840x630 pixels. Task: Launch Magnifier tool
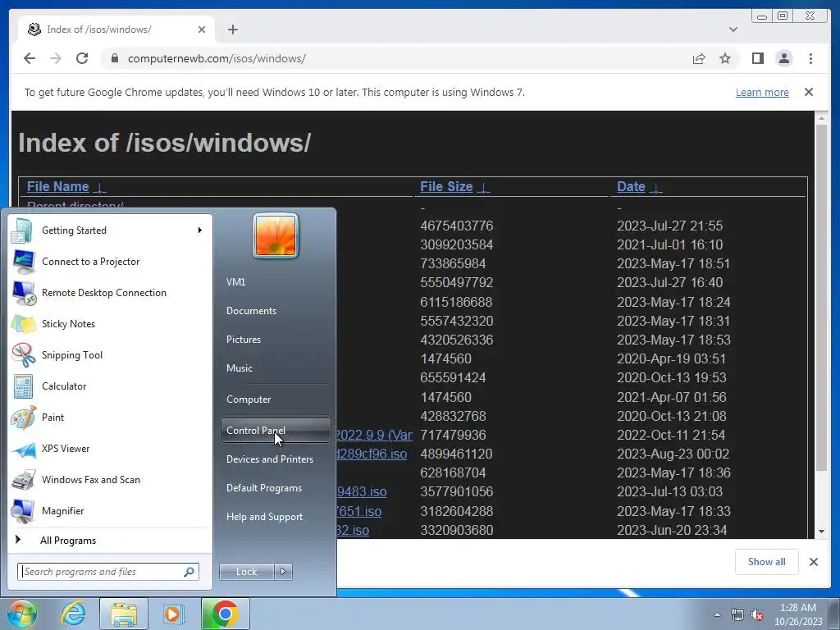click(111, 510)
